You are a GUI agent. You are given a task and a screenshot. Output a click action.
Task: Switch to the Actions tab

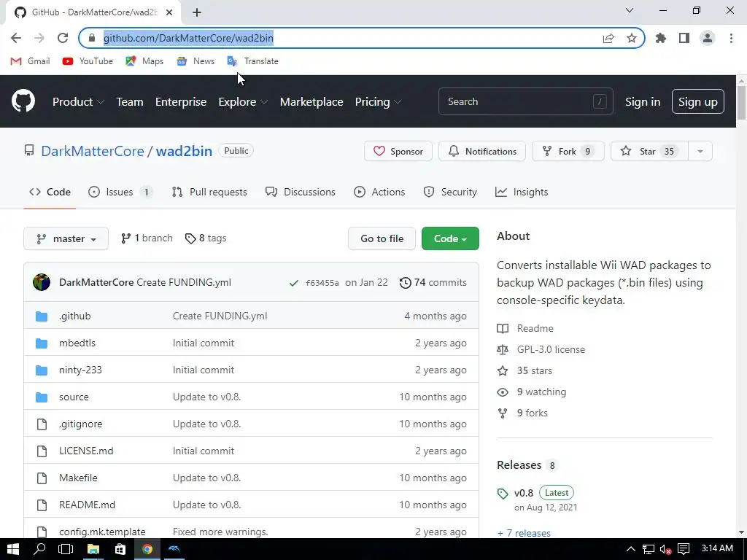[379, 192]
